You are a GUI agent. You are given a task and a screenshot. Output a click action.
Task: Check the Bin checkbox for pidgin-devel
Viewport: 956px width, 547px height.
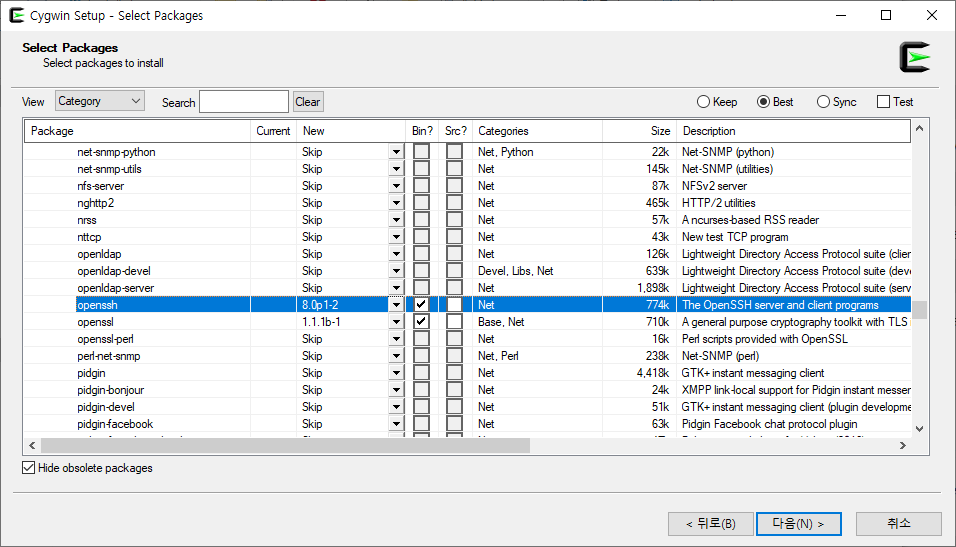coord(421,407)
